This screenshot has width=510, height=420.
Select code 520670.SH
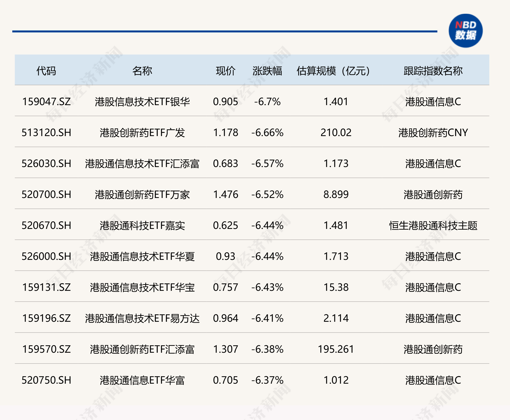[x=46, y=225]
